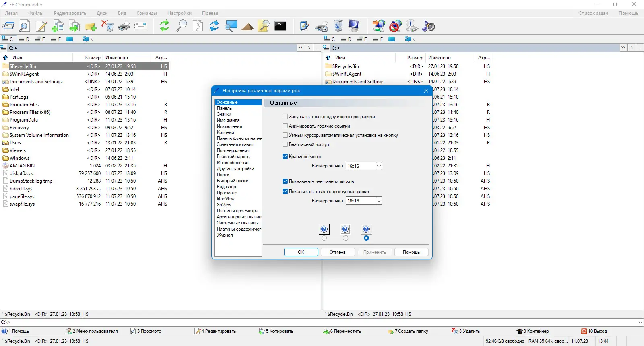Select drive D in the left drive bar
Viewport: 644px width, 346px height.
[x=24, y=39]
